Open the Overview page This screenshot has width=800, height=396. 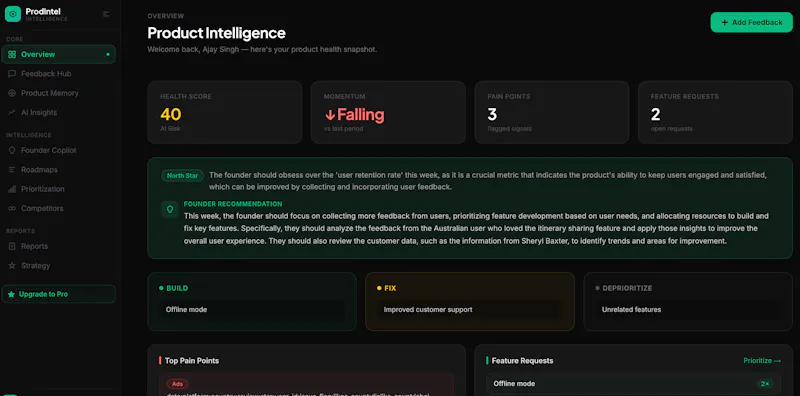click(59, 55)
